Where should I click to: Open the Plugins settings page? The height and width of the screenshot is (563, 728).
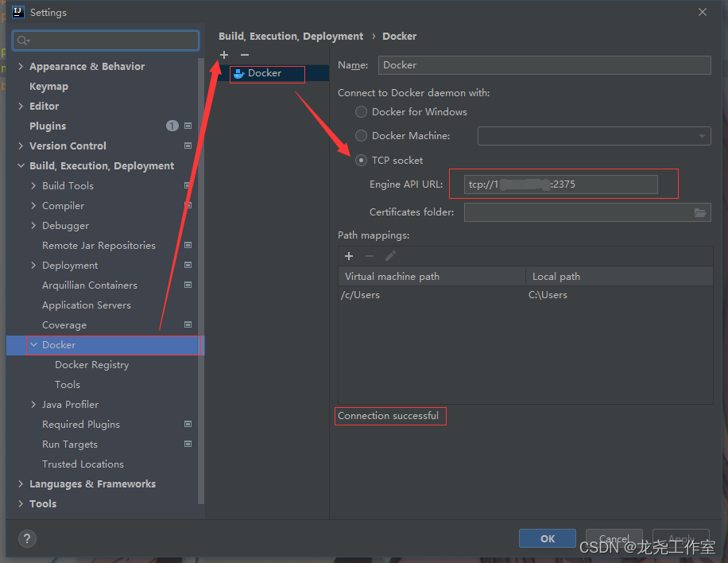pos(48,126)
